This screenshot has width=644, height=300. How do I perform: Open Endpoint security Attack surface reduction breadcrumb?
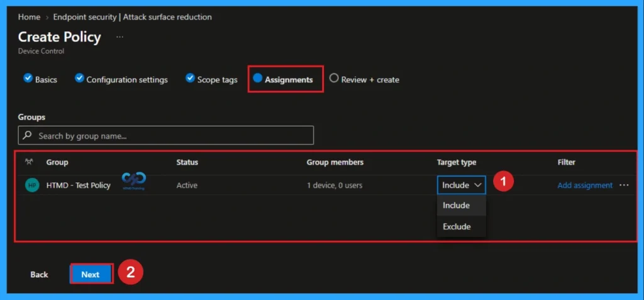pos(132,17)
